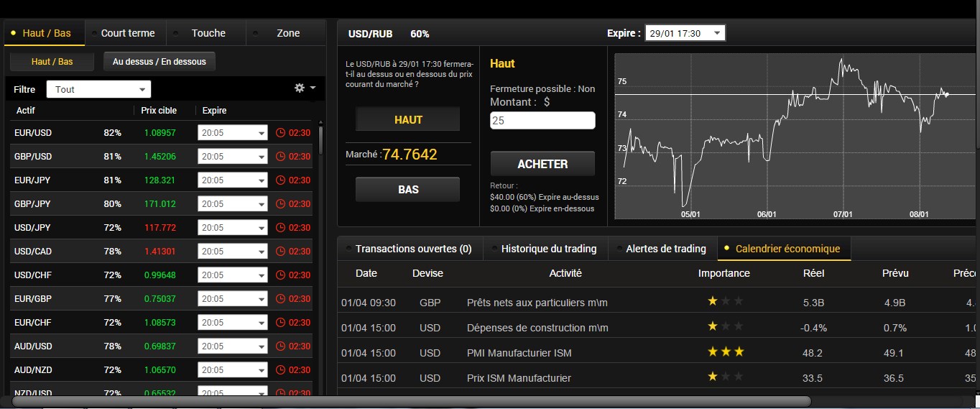Click the asset list vertical scrollbar
The image size is (980, 409).
tap(320, 140)
